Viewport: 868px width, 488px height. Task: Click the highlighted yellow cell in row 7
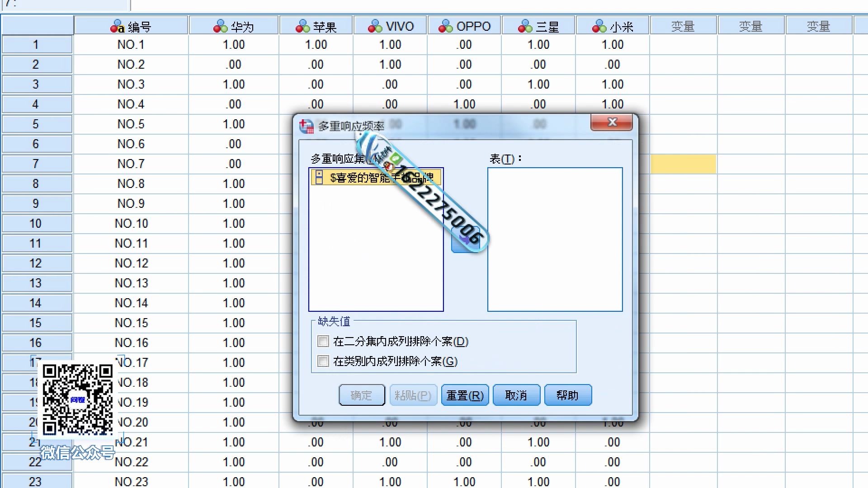tap(683, 164)
